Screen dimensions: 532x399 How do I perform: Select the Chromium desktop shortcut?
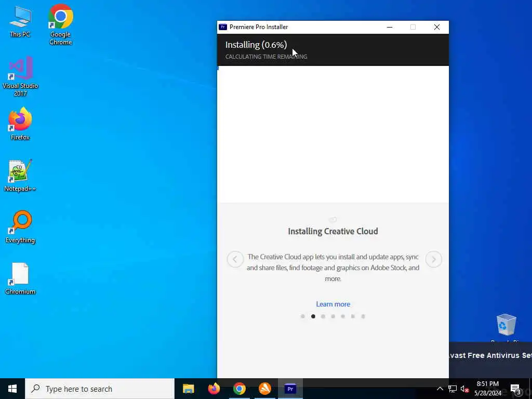pyautogui.click(x=20, y=278)
